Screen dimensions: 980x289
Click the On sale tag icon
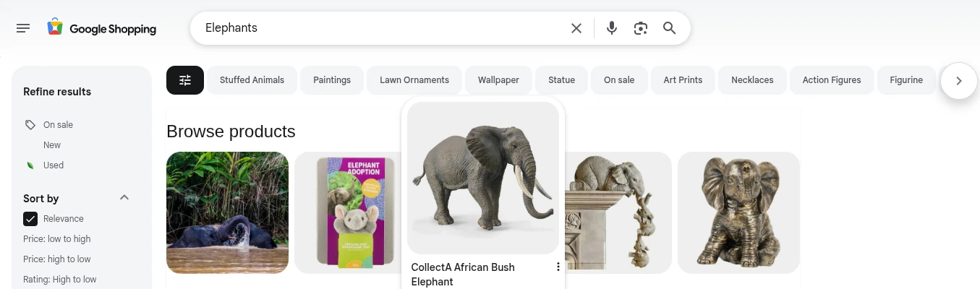tap(30, 125)
